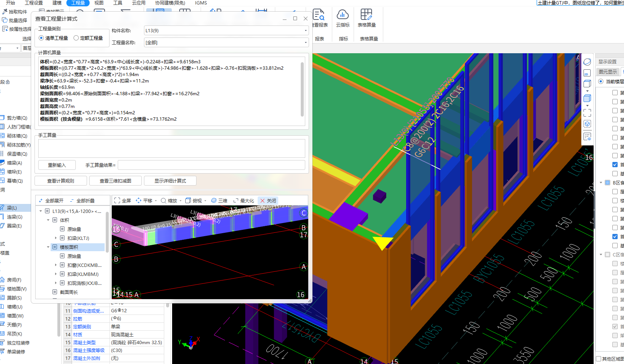Collapse the 体积 tree node
The image size is (624, 364).
[48, 220]
